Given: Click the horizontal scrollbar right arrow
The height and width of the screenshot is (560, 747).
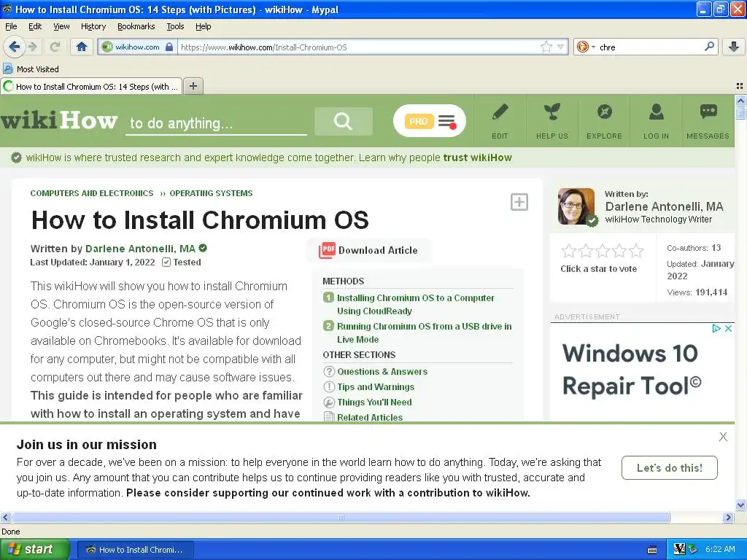Looking at the screenshot, I should pos(728,517).
